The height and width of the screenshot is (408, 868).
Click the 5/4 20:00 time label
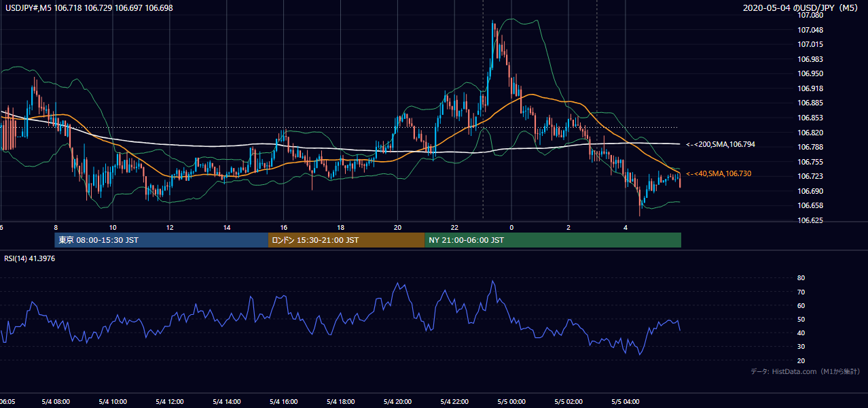398,402
